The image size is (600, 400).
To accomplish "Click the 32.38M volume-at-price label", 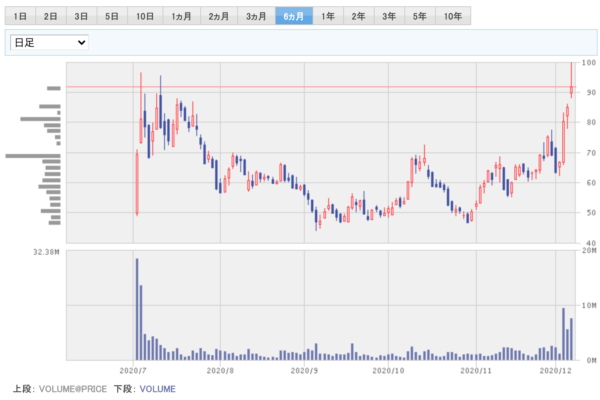I will point(46,252).
